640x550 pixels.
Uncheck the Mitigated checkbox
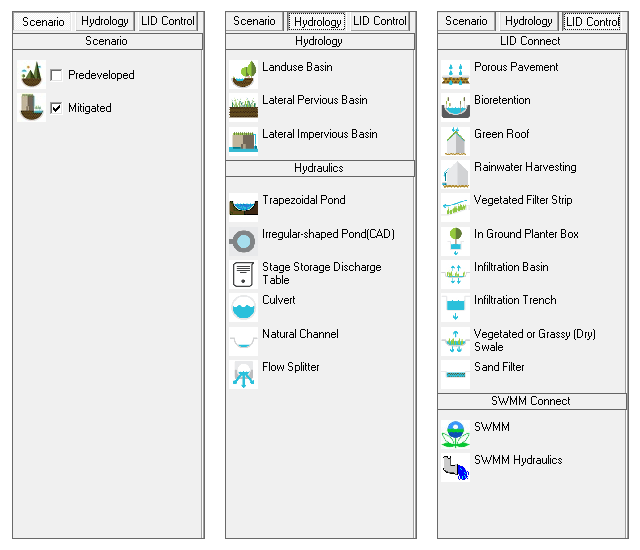point(56,108)
